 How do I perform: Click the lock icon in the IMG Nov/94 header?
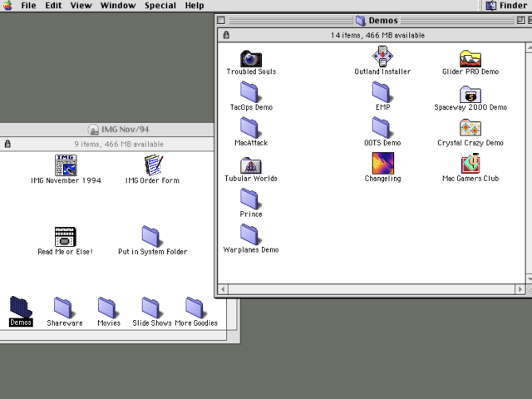point(7,144)
